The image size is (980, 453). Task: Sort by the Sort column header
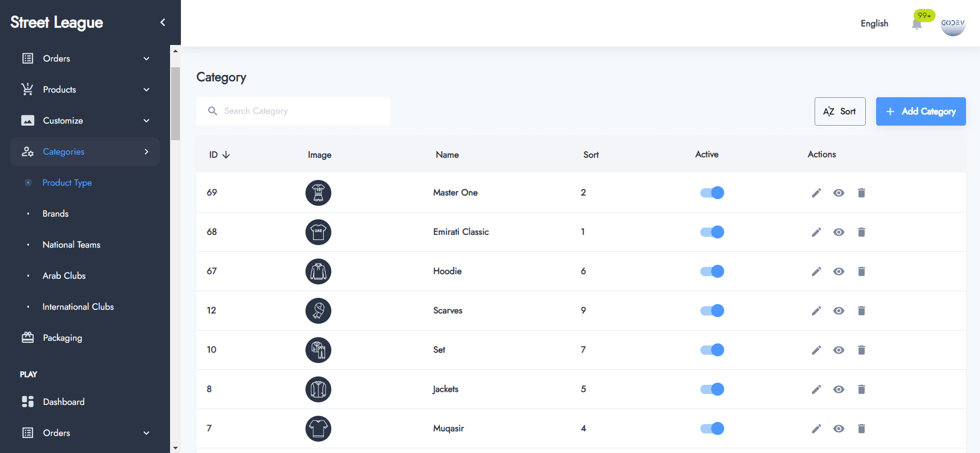point(591,155)
